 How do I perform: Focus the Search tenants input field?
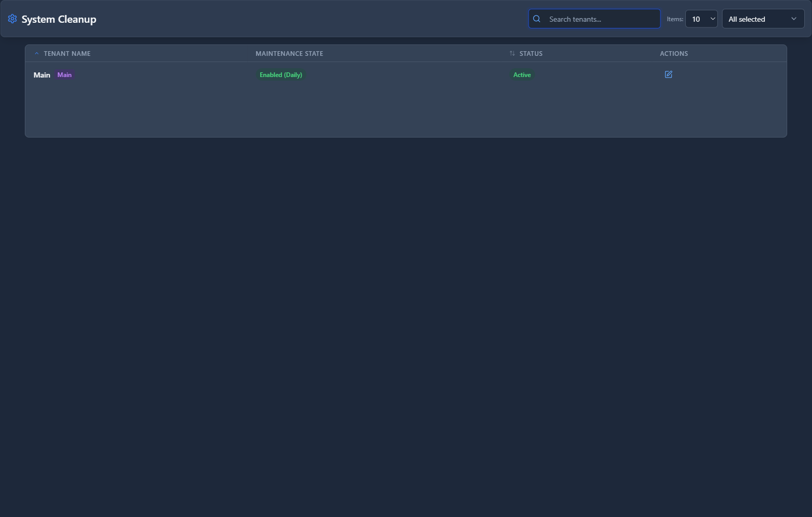click(x=600, y=19)
